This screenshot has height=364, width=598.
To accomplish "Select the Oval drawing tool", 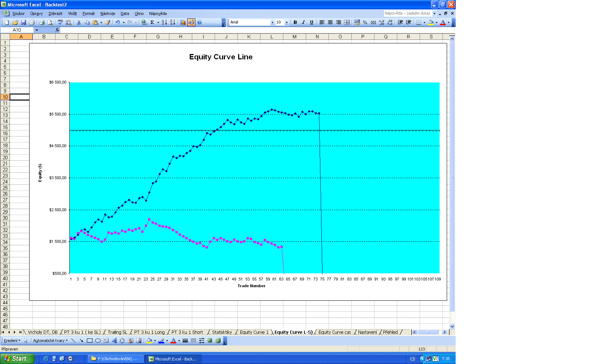I will (x=98, y=341).
